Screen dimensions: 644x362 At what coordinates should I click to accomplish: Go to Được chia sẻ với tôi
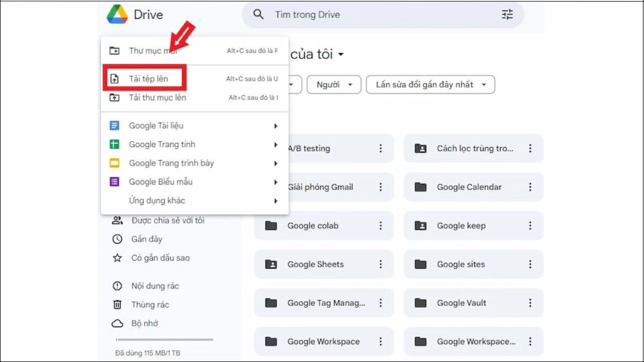tap(168, 220)
